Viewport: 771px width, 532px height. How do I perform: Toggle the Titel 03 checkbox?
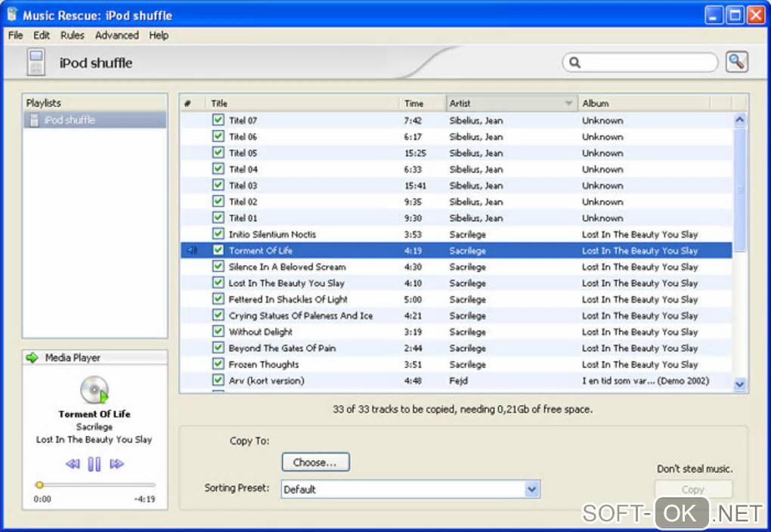tap(218, 185)
